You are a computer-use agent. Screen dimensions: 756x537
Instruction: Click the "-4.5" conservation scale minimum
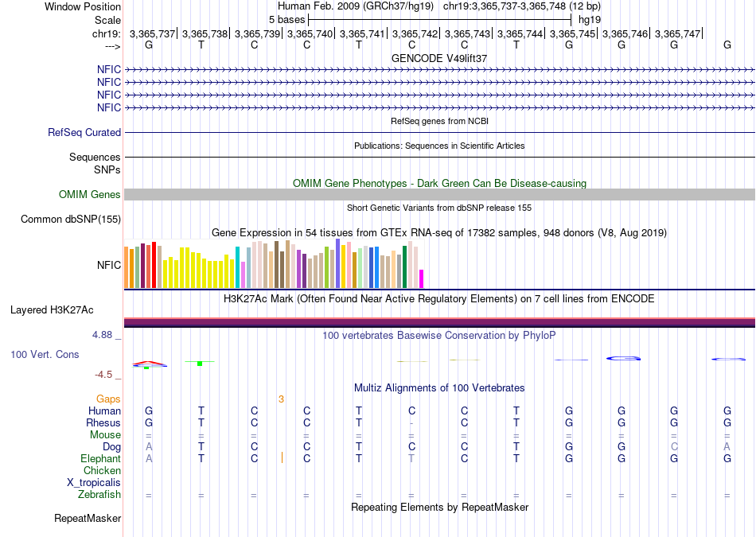coord(103,375)
